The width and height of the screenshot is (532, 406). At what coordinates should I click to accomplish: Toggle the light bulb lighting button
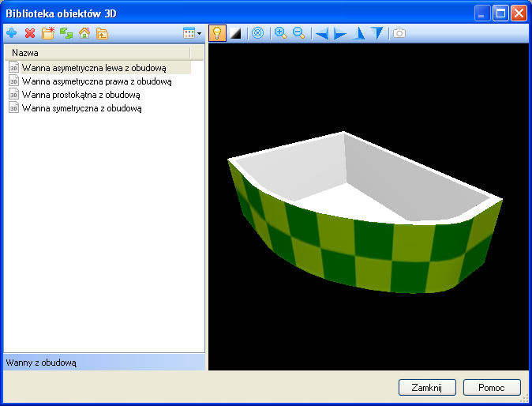click(217, 33)
